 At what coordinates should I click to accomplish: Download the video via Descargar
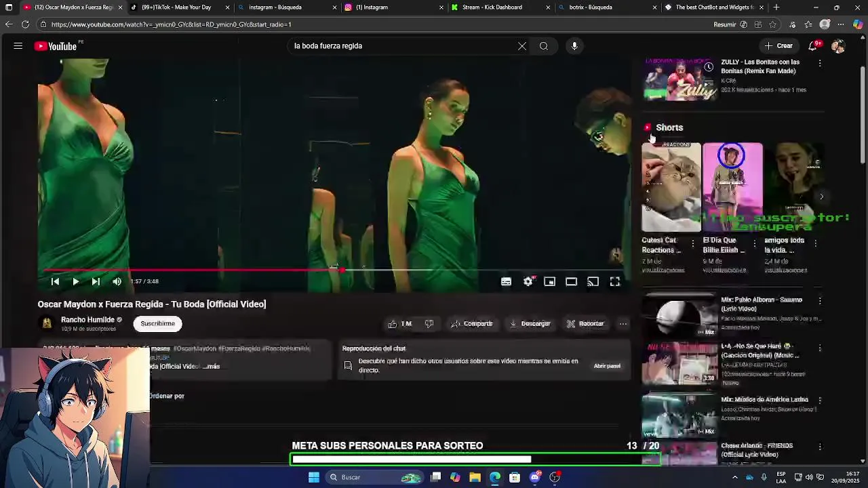click(530, 324)
